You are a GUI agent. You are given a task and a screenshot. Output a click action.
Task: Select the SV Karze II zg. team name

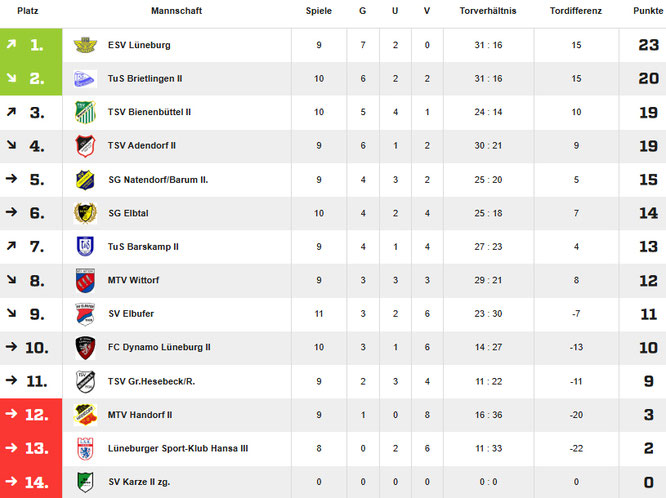pyautogui.click(x=139, y=482)
